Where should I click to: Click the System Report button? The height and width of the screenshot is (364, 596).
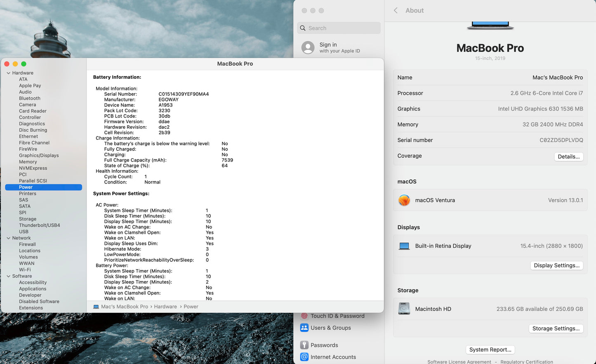pyautogui.click(x=490, y=350)
